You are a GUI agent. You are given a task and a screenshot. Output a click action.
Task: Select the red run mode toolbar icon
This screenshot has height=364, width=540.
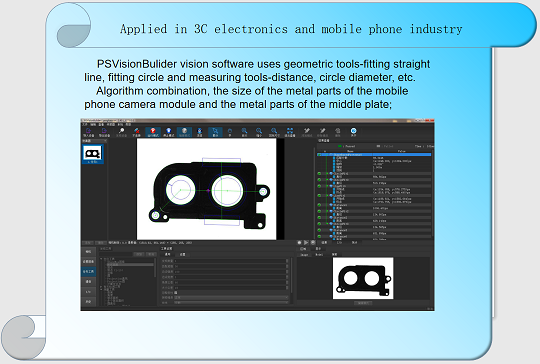pos(153,131)
